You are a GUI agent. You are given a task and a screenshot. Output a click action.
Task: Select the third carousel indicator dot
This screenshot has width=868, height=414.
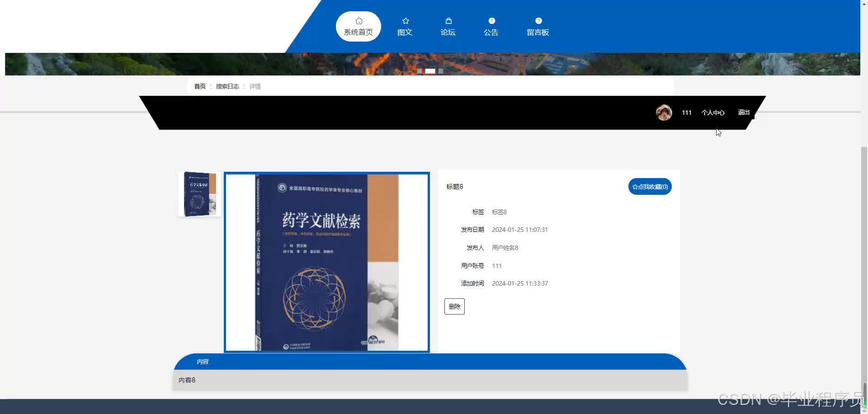point(441,71)
